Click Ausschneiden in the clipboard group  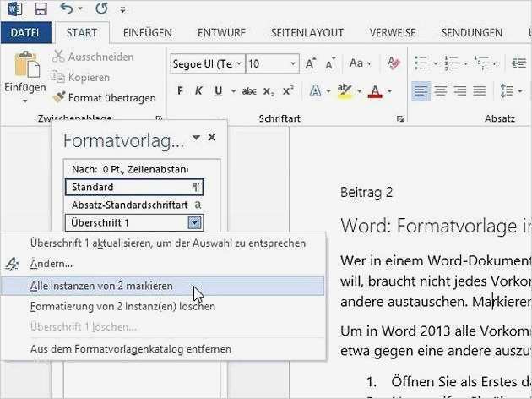pos(93,57)
